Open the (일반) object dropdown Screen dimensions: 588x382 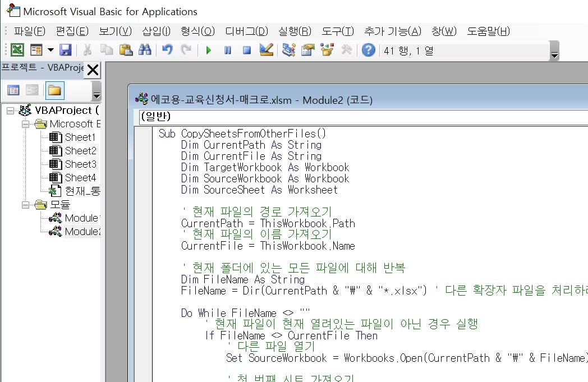coord(362,117)
